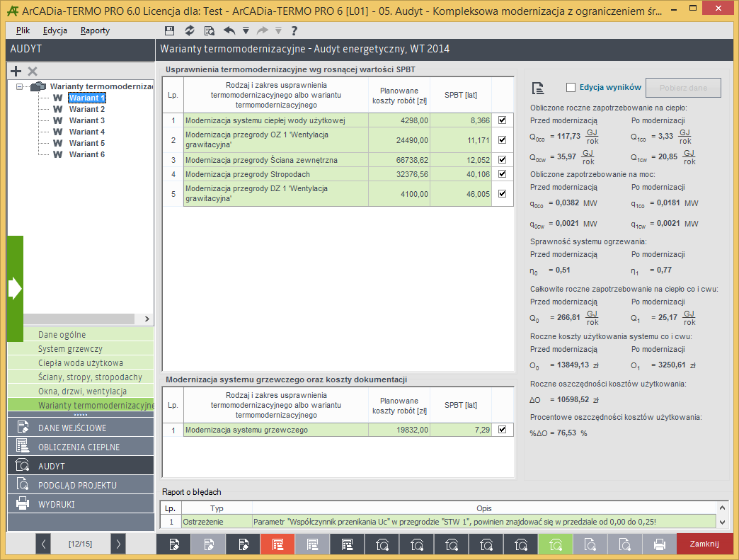Click the variants tree horizontal scrollbar track
This screenshot has width=739, height=560.
[x=80, y=319]
